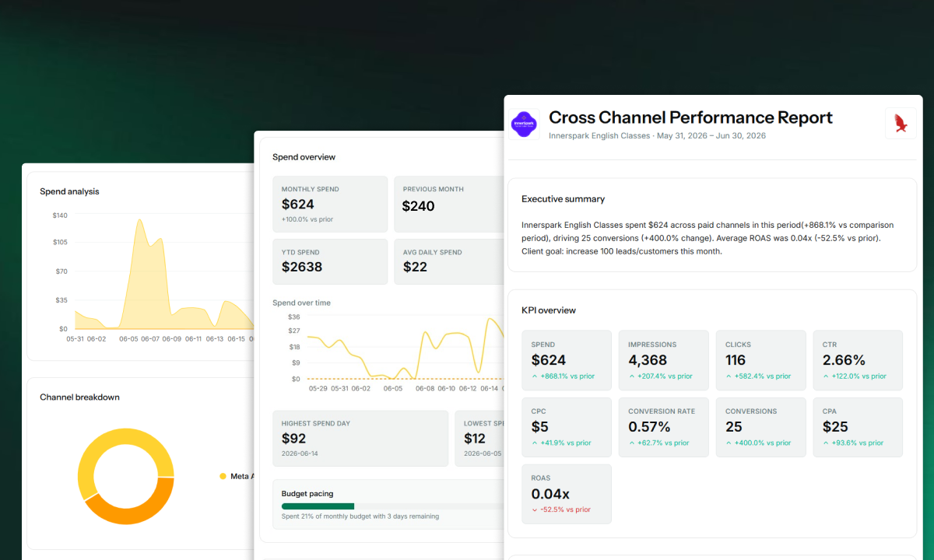This screenshot has height=560, width=934.
Task: Click the Avg Daily Spend $22 value
Action: (x=415, y=267)
